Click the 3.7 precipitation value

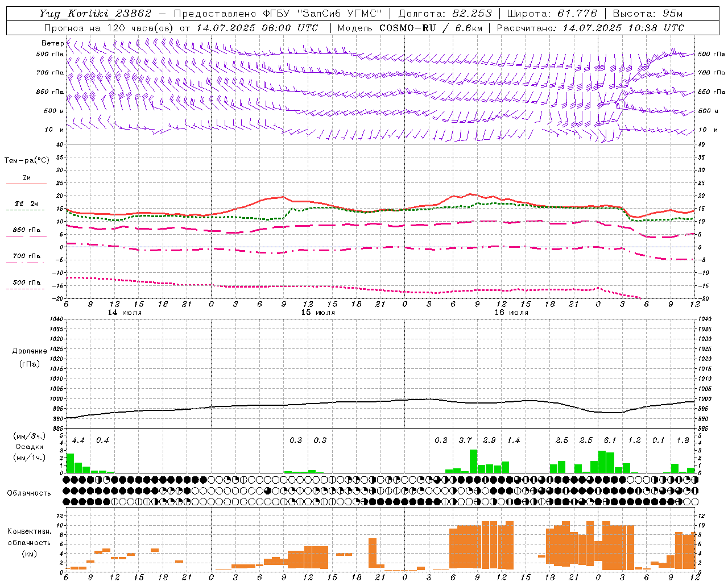465,440
